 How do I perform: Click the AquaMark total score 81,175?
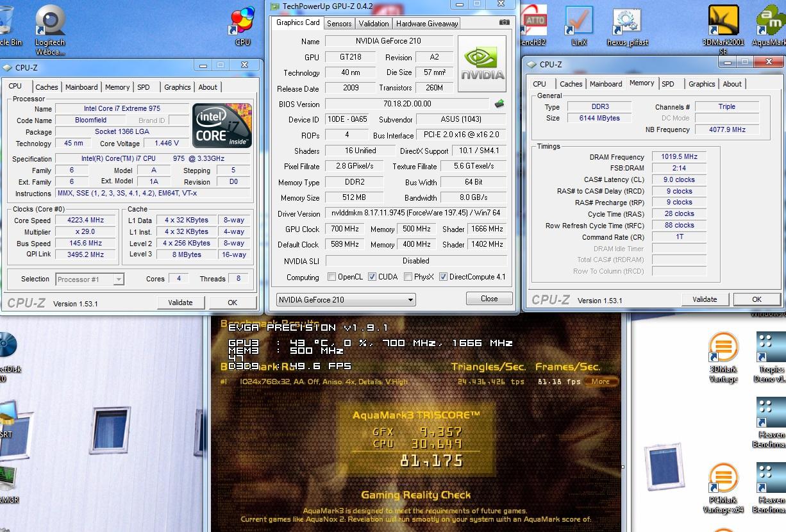point(431,460)
